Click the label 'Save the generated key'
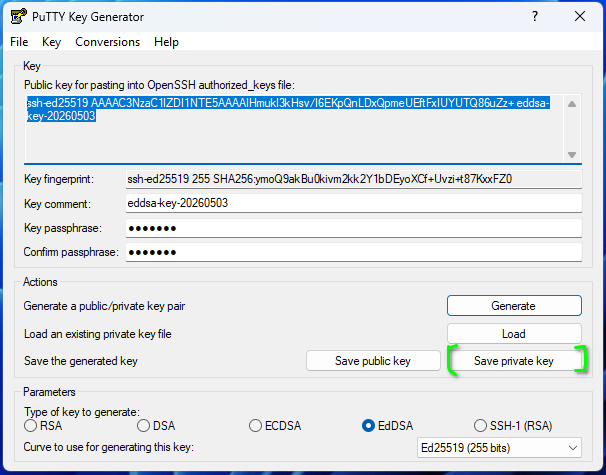Screen dimensions: 606x475 tap(81, 361)
